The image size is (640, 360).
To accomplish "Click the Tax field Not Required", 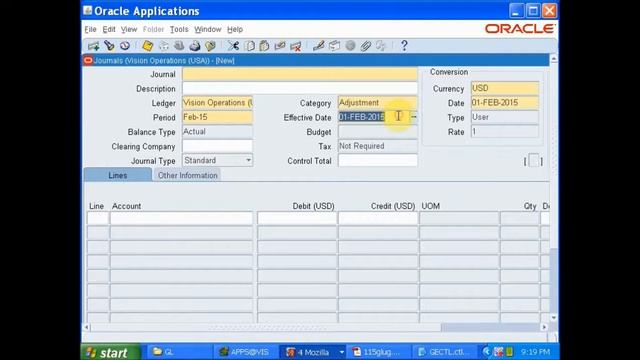I will pyautogui.click(x=378, y=146).
